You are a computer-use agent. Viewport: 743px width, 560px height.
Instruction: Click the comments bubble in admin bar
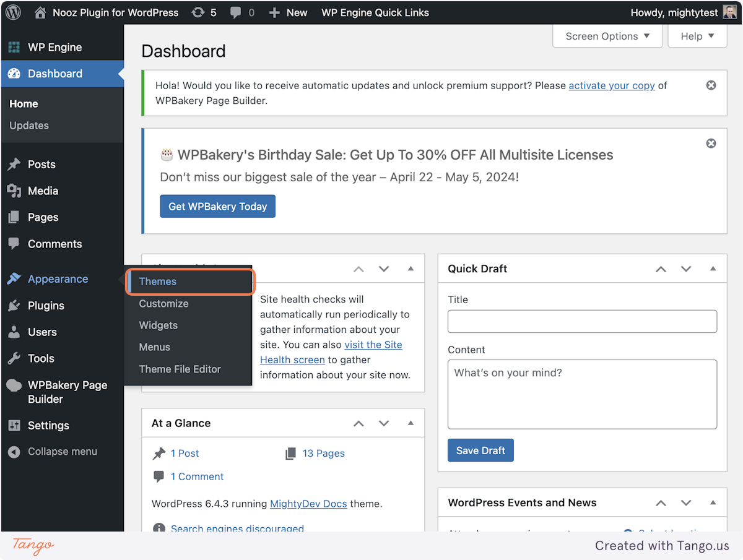pyautogui.click(x=242, y=12)
